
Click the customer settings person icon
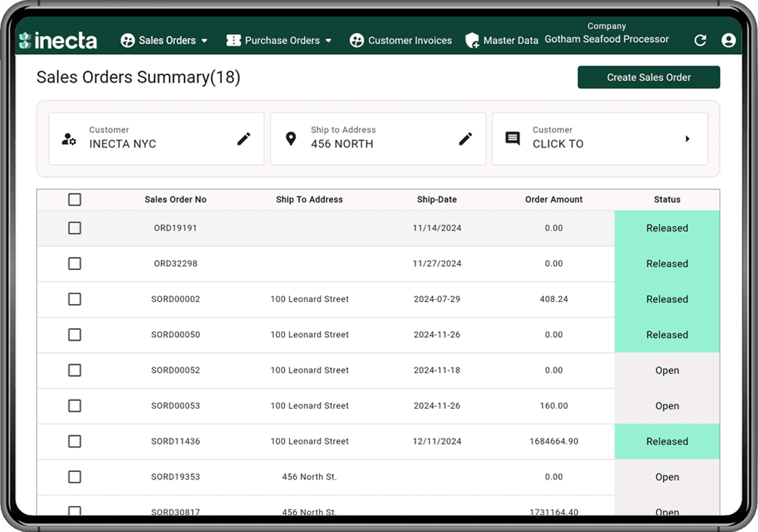tap(69, 139)
